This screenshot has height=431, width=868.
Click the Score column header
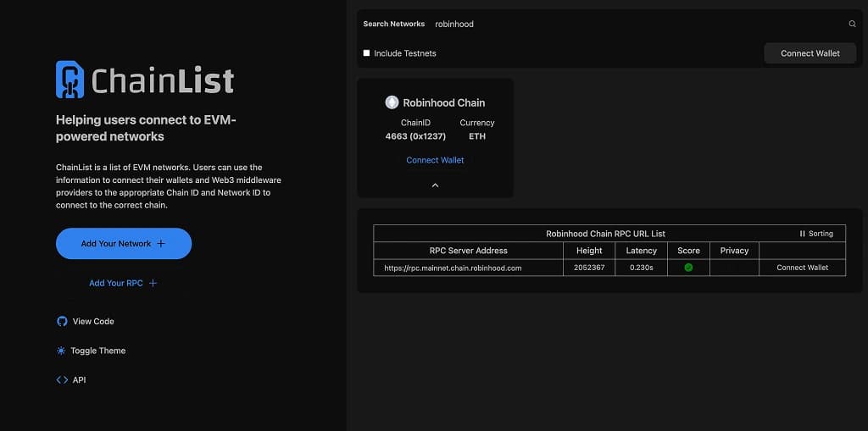(x=688, y=251)
